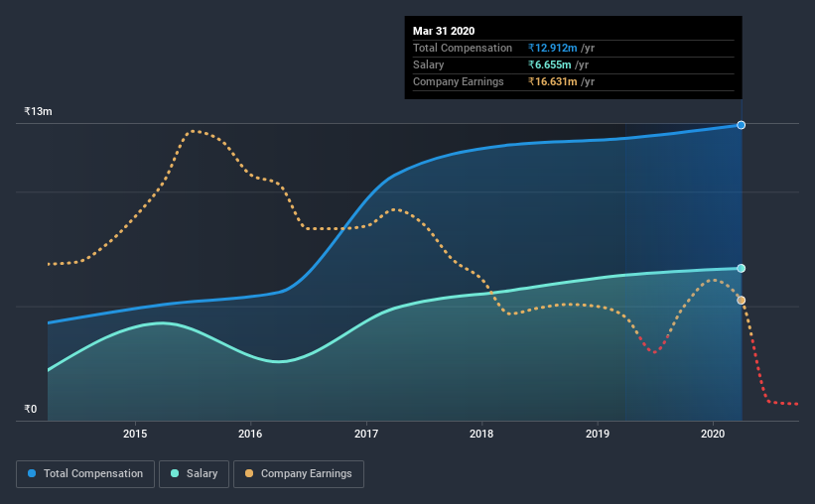815x504 pixels.
Task: Toggle the Salary legend button
Action: (x=194, y=474)
